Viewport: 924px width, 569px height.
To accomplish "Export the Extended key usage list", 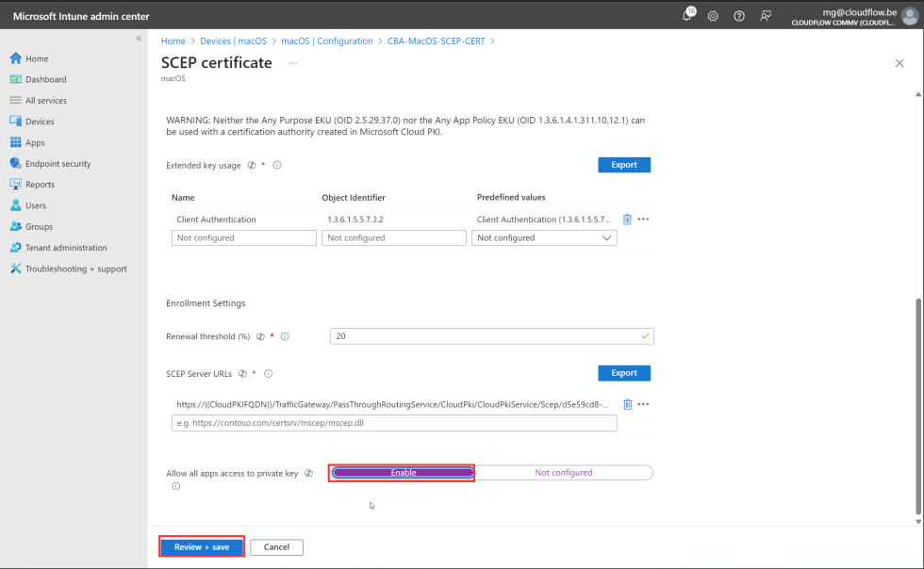I will 624,164.
